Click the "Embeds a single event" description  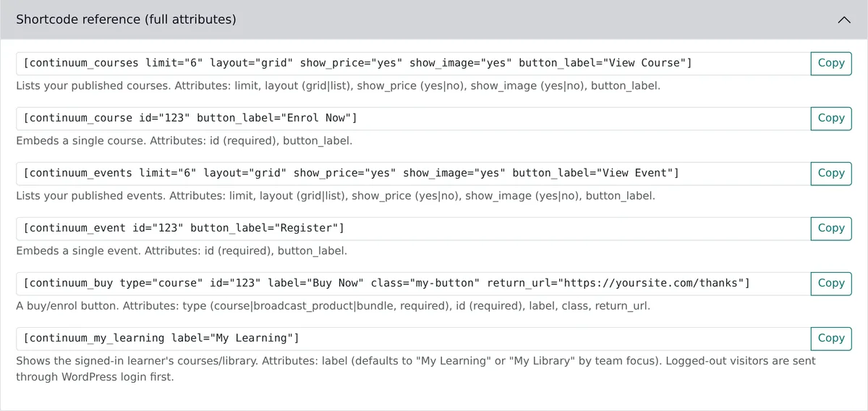pos(182,250)
